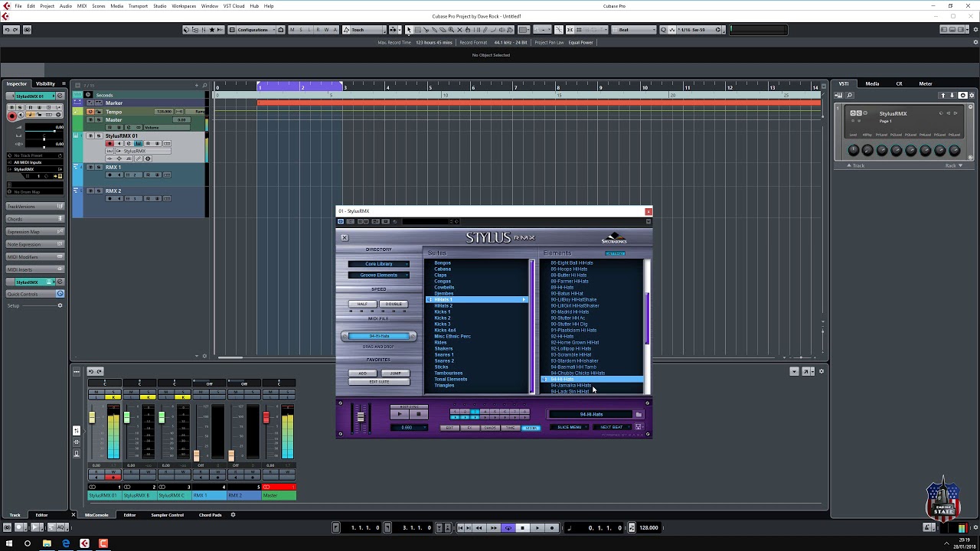Switch to Chord Pads tab
The image size is (980, 551).
coord(211,515)
